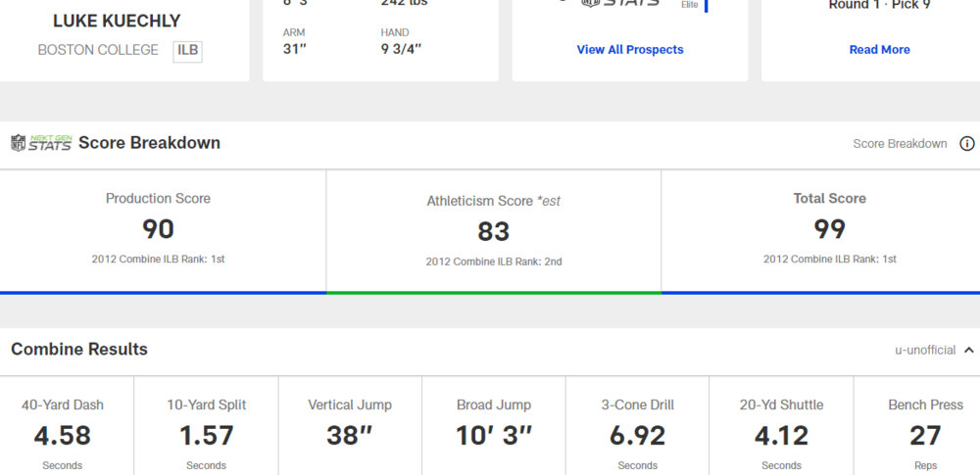Collapse the Combine Results section chevron

coord(968,351)
